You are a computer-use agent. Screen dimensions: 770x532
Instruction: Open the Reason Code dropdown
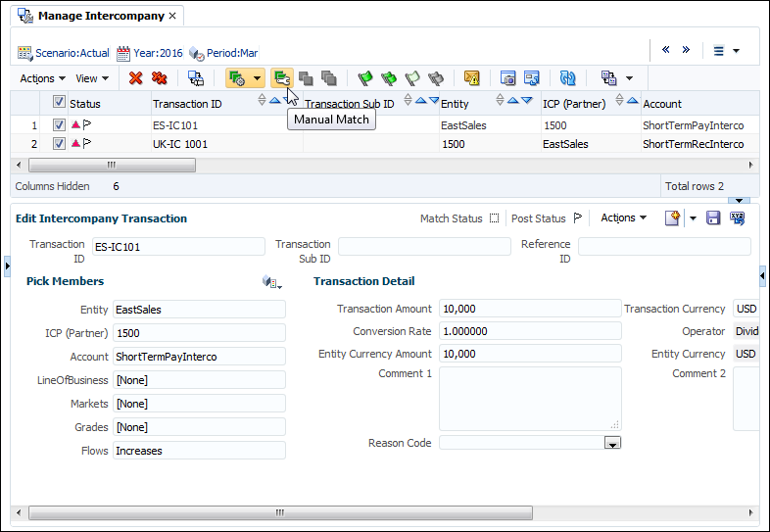click(613, 444)
